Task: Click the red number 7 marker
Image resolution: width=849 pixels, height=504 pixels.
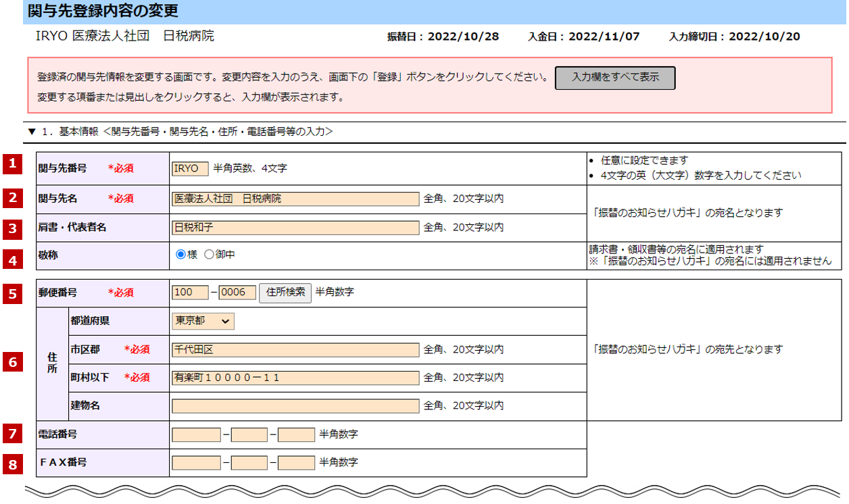Action: pos(12,432)
